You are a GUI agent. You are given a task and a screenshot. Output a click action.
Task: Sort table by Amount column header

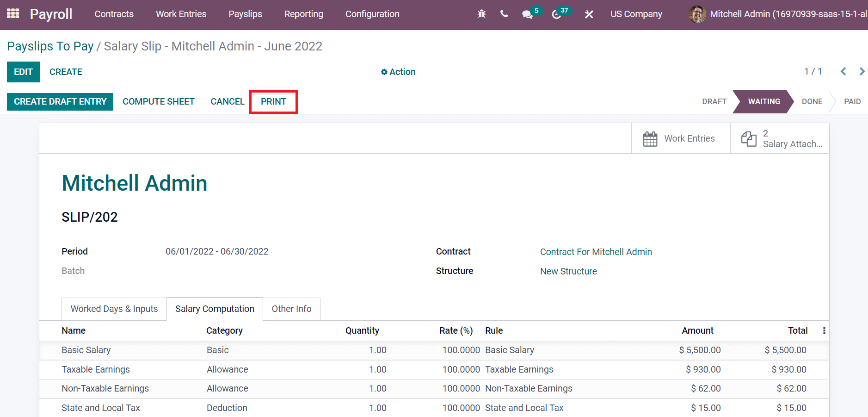pos(697,330)
